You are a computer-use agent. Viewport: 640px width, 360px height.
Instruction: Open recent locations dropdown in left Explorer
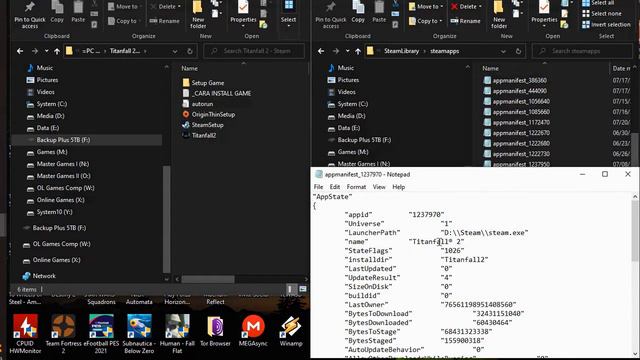pos(46,51)
